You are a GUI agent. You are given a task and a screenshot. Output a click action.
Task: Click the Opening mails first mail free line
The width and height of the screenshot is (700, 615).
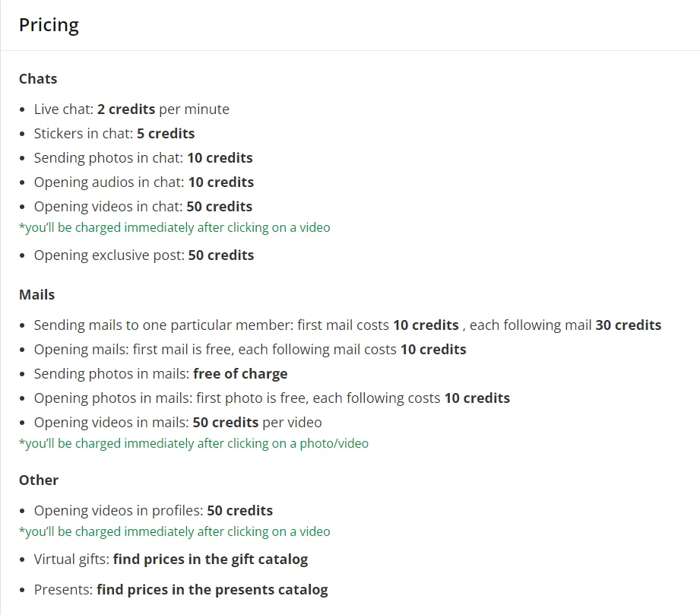pyautogui.click(x=250, y=349)
